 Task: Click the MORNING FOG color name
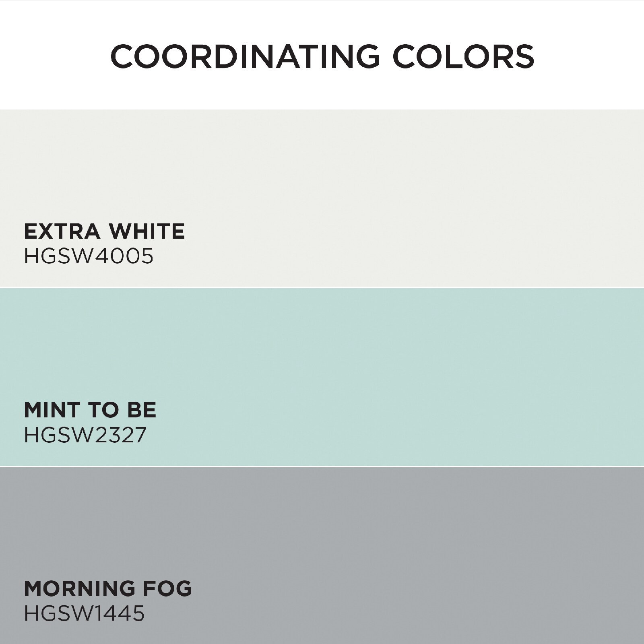point(108,588)
